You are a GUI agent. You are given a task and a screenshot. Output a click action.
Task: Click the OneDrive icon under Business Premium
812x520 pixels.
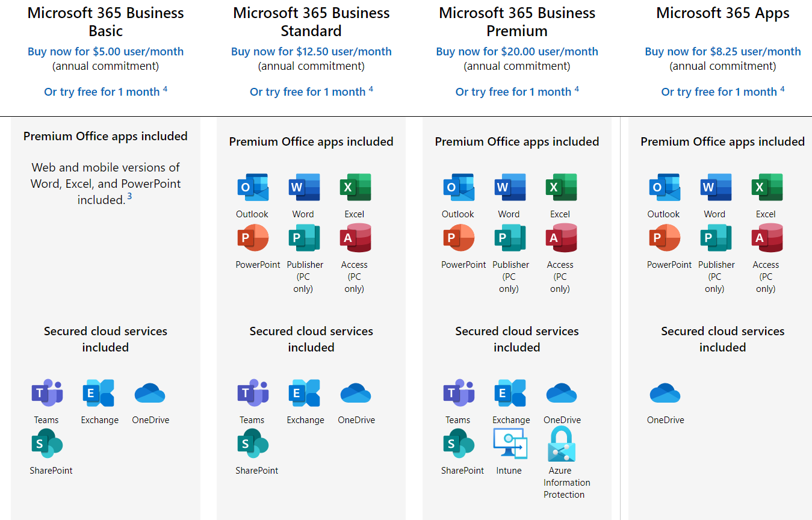[x=562, y=394]
